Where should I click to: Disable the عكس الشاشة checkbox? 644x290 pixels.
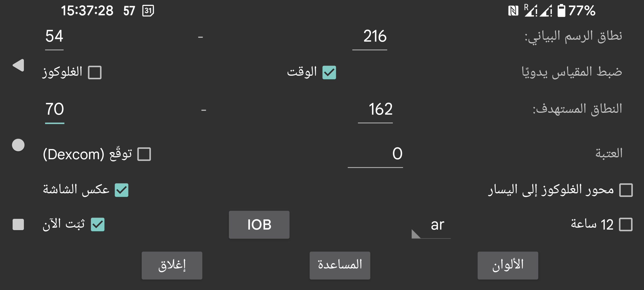point(121,190)
